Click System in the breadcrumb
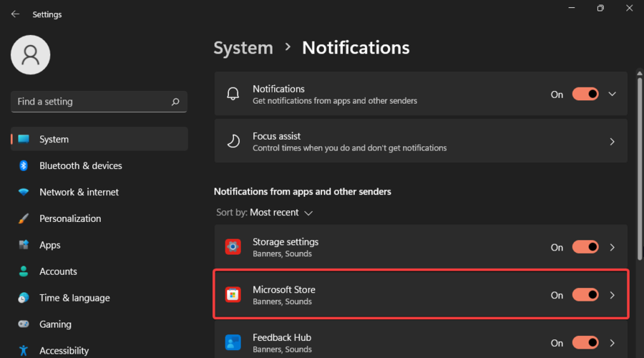The width and height of the screenshot is (644, 358). (x=243, y=48)
